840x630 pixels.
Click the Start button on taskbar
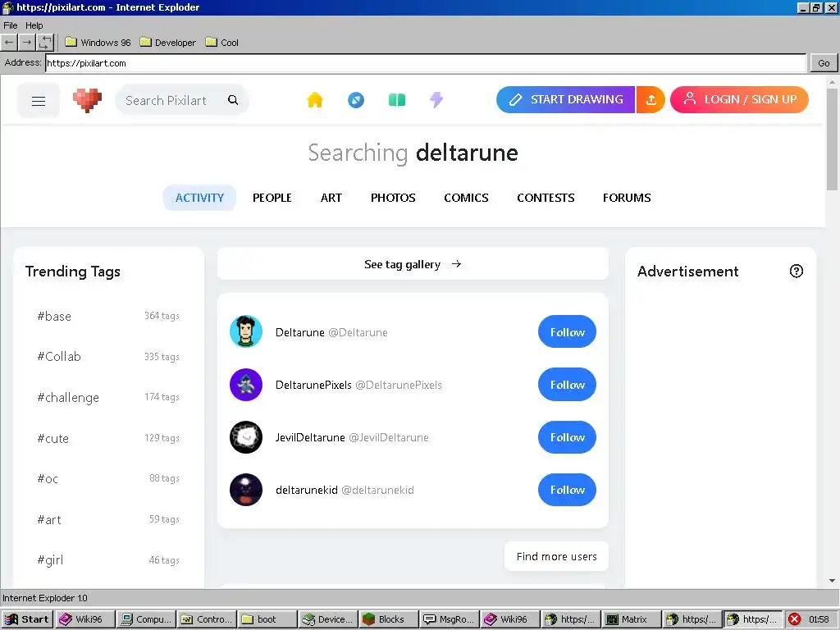[x=27, y=619]
